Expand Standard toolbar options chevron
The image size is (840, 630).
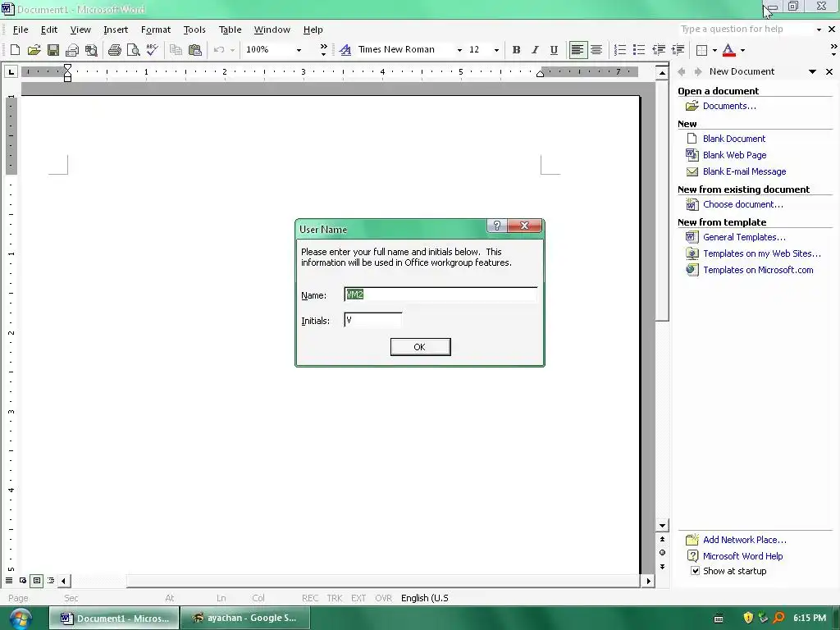click(x=323, y=50)
